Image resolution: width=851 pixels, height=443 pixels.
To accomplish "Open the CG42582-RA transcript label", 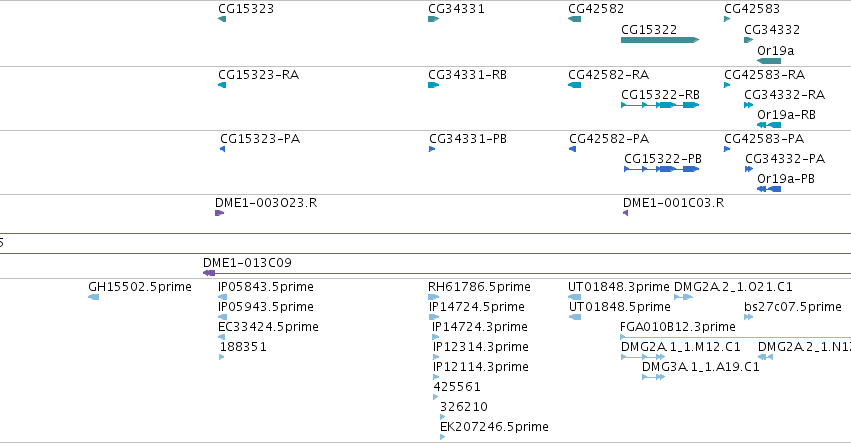I will click(x=608, y=74).
